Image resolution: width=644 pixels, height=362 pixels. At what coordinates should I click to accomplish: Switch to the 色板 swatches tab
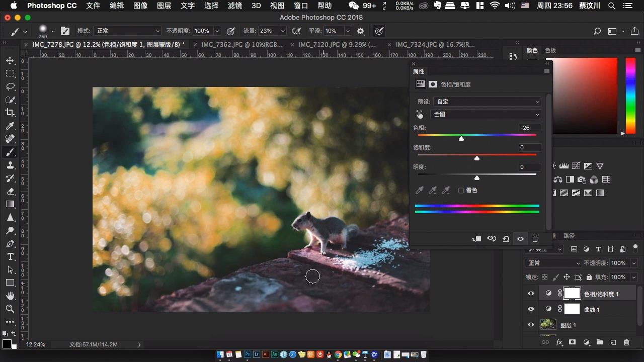pyautogui.click(x=550, y=50)
